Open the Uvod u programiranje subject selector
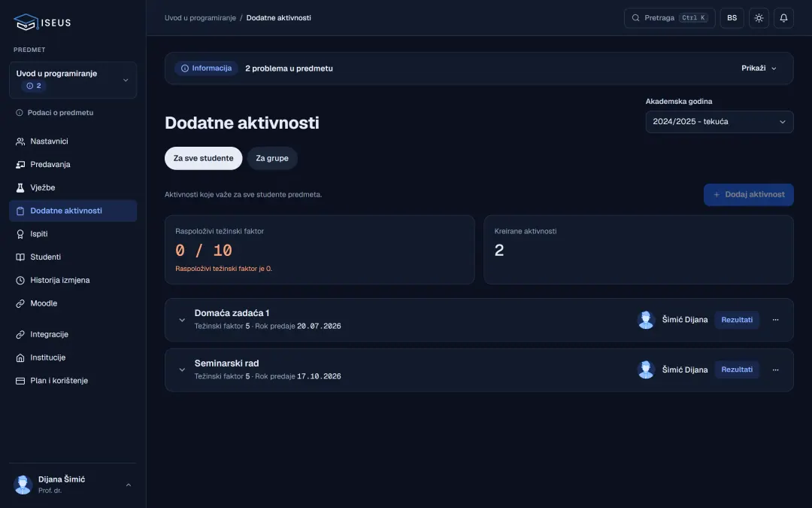The height and width of the screenshot is (508, 812). [x=73, y=80]
